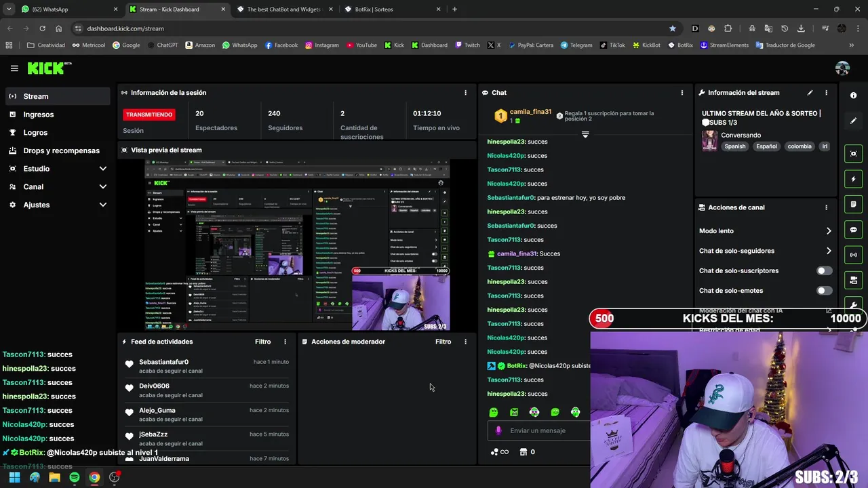Open Spotify from the taskbar
Image resolution: width=868 pixels, height=488 pixels.
(75, 477)
